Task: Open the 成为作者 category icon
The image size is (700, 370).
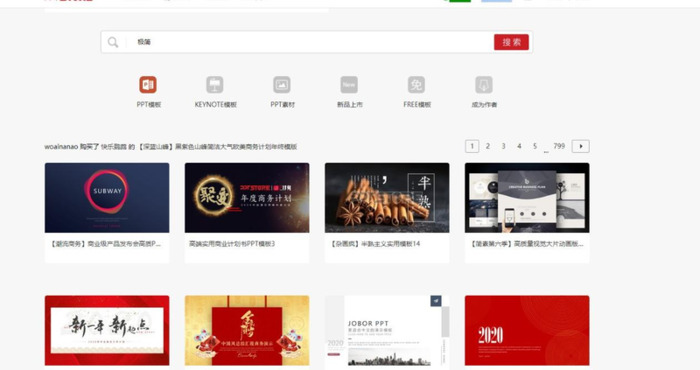Action: pyautogui.click(x=483, y=84)
